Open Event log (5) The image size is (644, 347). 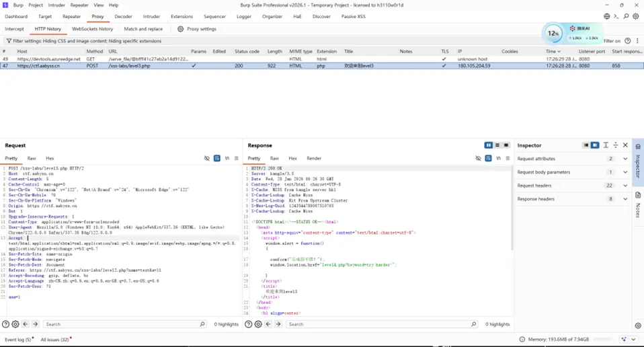(17, 340)
